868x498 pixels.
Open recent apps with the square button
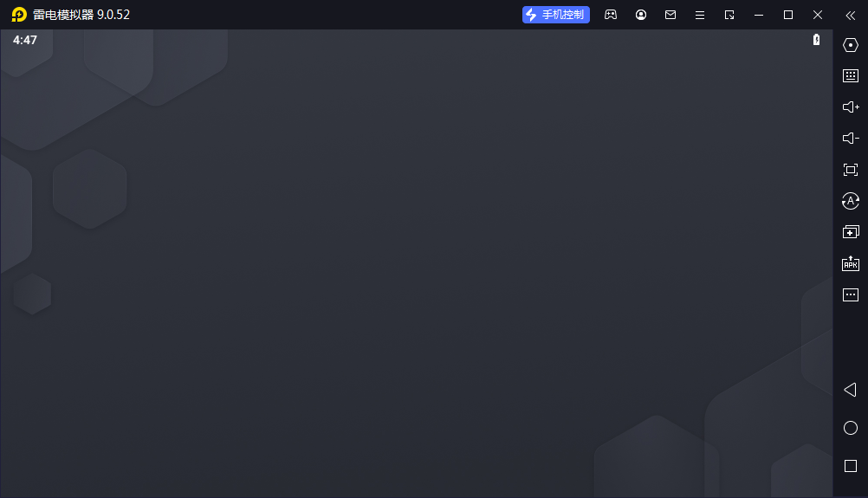(x=850, y=466)
